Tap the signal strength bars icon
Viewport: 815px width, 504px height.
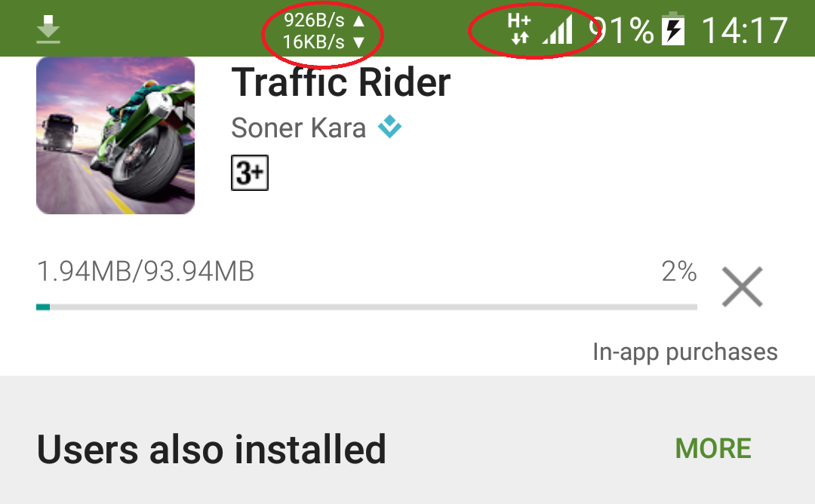click(557, 29)
